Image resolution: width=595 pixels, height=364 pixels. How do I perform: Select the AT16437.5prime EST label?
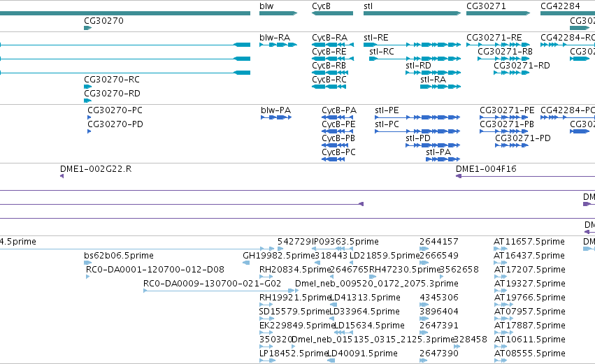[x=529, y=256]
